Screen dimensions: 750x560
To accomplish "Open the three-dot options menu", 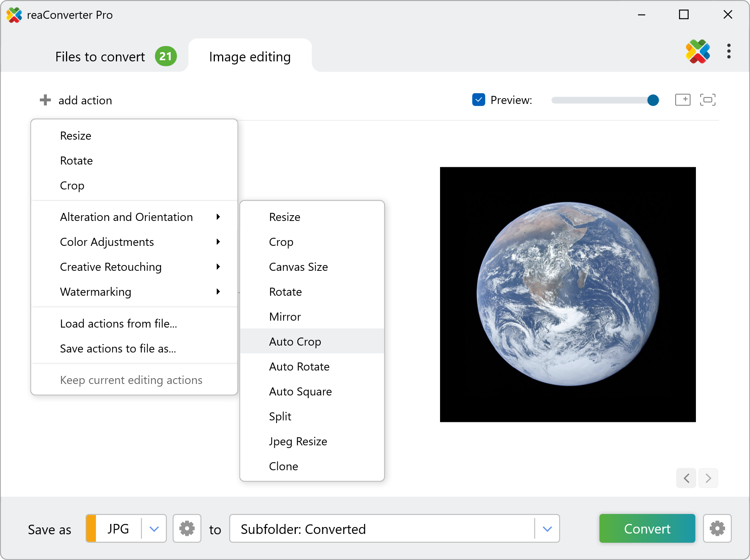I will coord(729,51).
